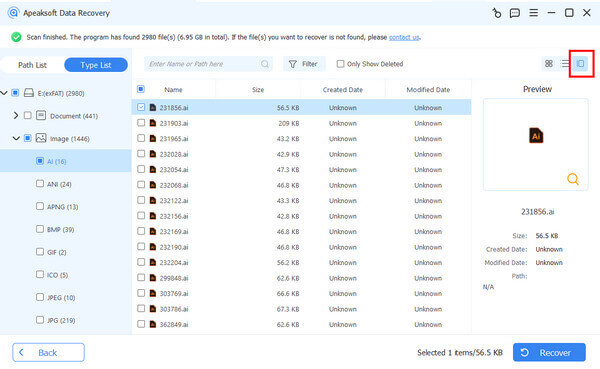Click the green scan finished check icon
The image size is (600, 369).
[16, 37]
